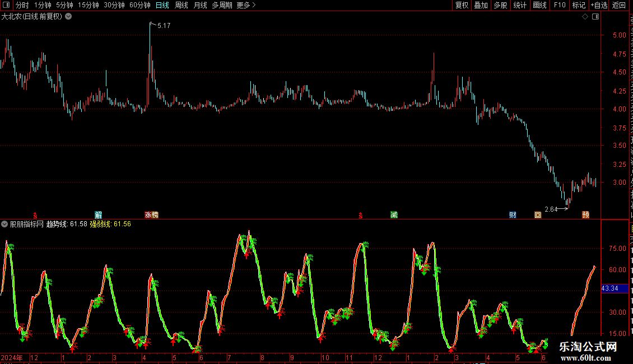Viewport: 633px width, 364px height.
Task: Open F10 company information
Action: click(560, 5)
